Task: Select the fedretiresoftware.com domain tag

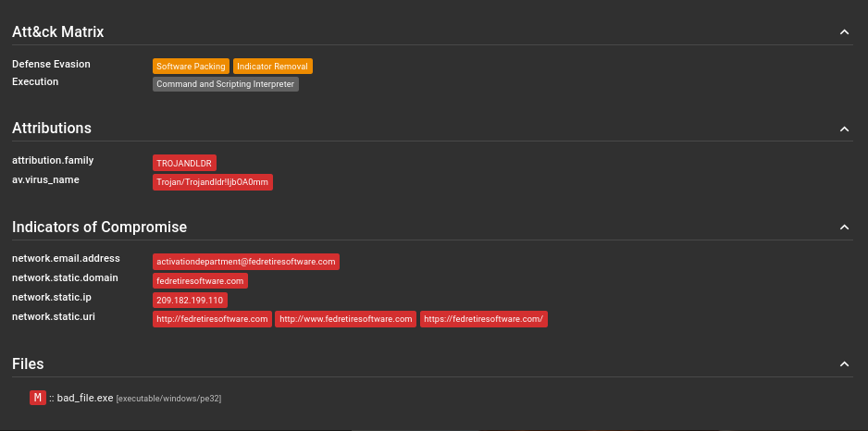Action: [x=200, y=281]
